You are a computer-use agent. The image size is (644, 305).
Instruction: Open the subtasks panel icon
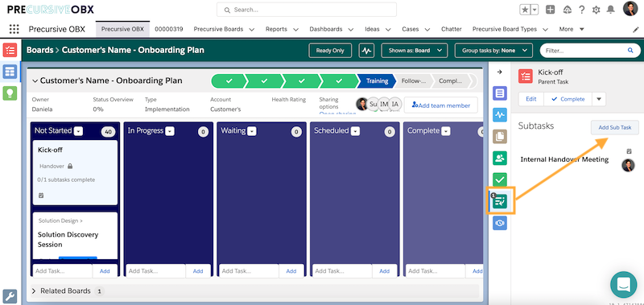point(500,201)
